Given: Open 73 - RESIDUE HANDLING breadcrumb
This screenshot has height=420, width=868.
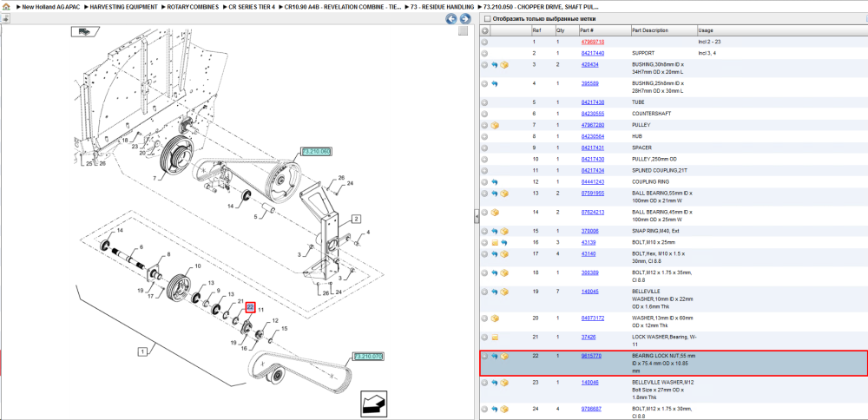Looking at the screenshot, I should coord(442,7).
